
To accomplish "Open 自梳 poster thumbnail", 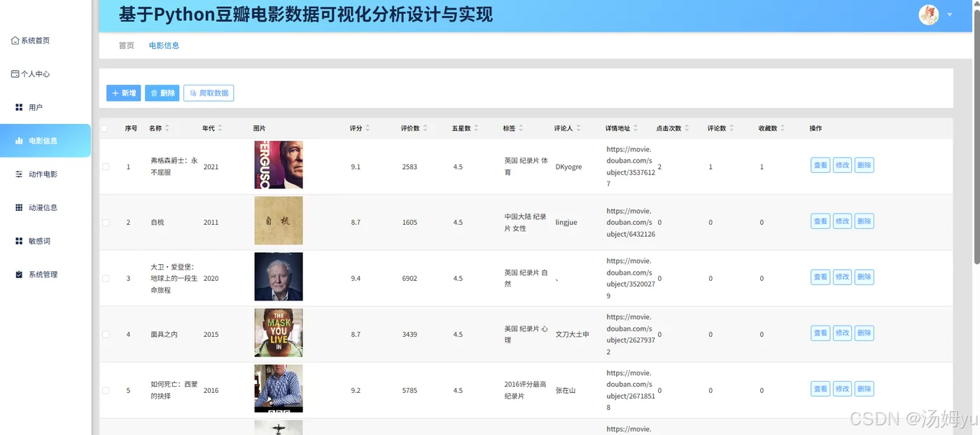I will [x=279, y=221].
